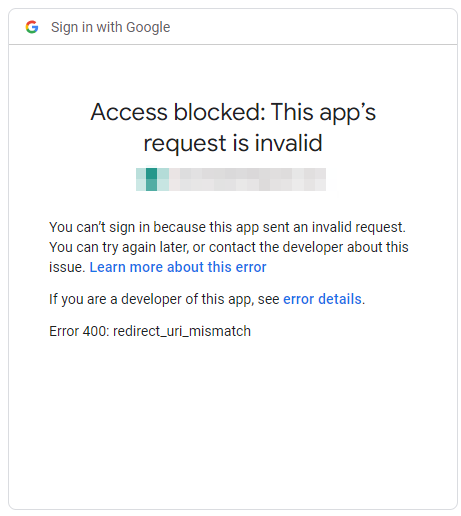The height and width of the screenshot is (516, 461).
Task: Click the You can try again later line
Action: (229, 247)
